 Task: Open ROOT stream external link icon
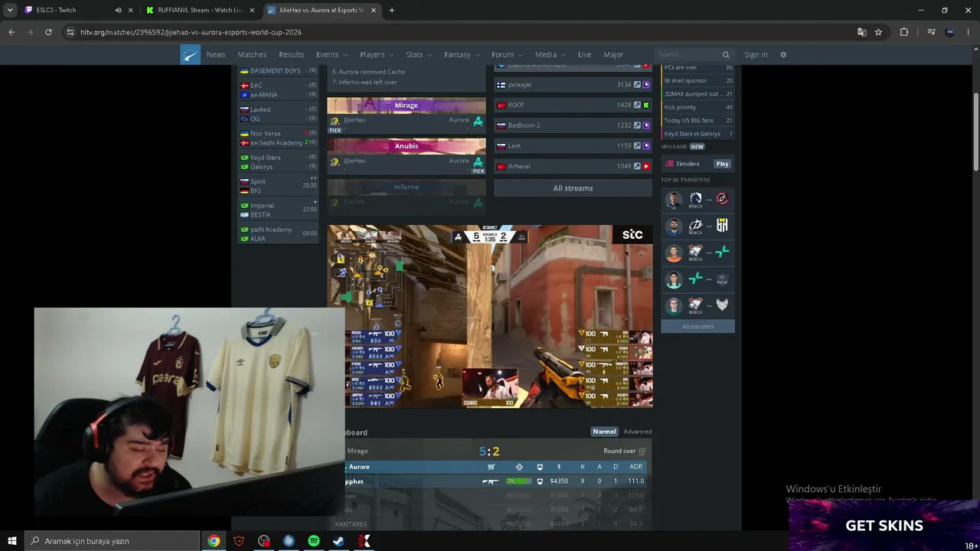click(637, 105)
